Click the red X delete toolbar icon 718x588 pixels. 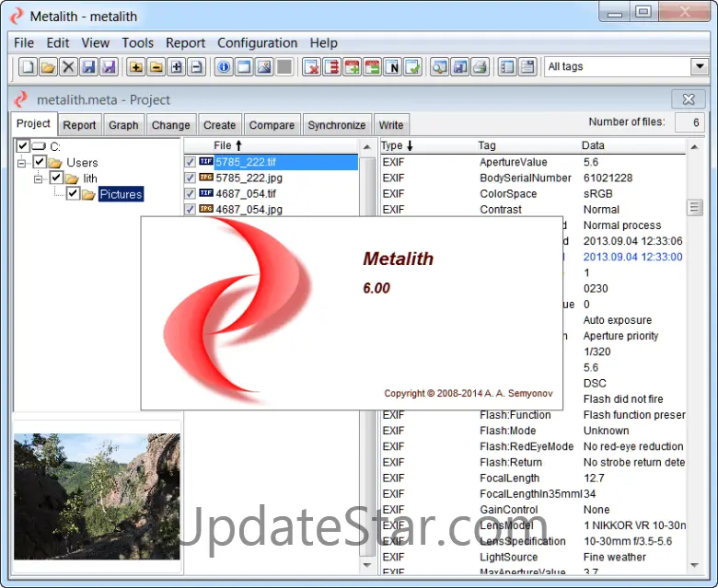coord(312,67)
